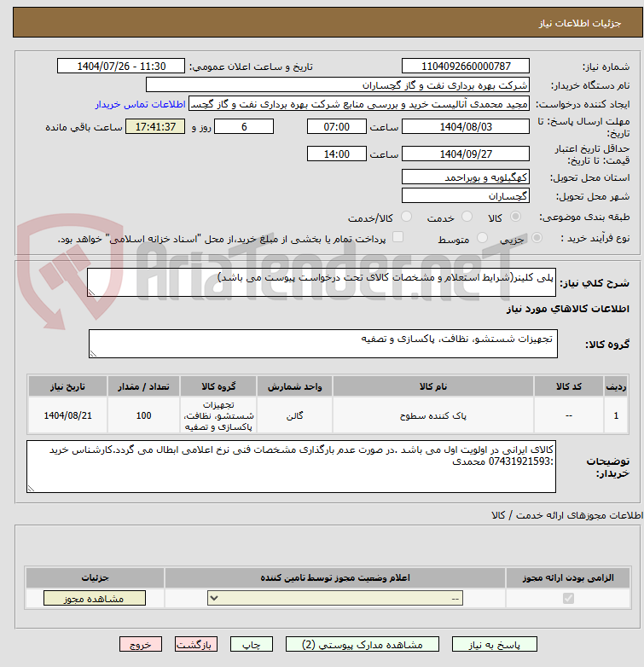Viewport: 644px width, 667px height.
Task: Click the جزئیات اطلاعات نیاز title bar
Action: (328, 22)
